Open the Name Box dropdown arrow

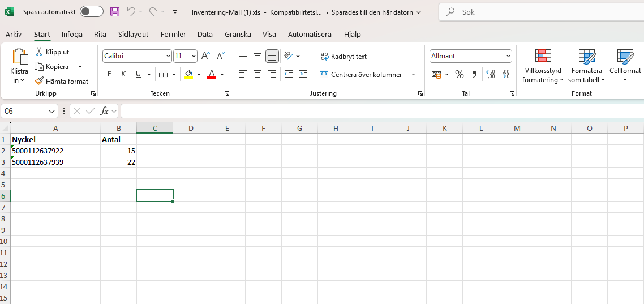[52, 112]
